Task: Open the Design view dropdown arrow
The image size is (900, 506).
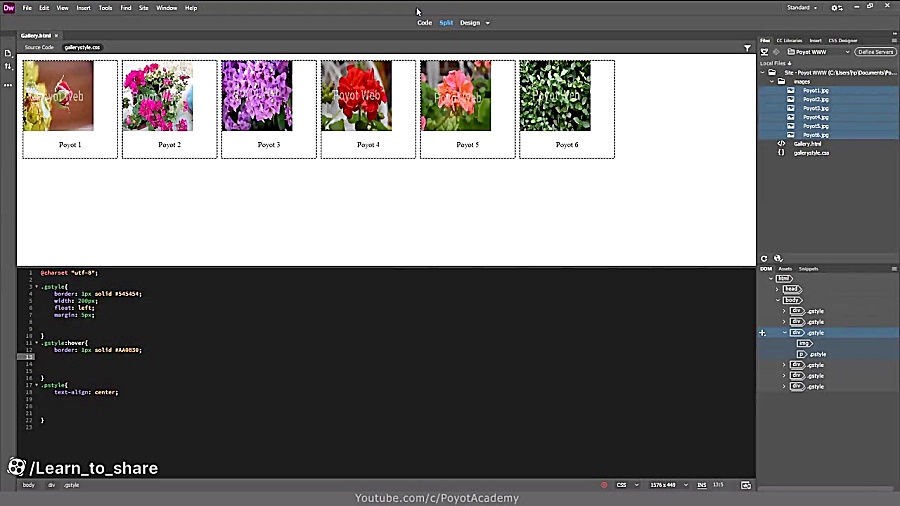Action: (x=487, y=24)
